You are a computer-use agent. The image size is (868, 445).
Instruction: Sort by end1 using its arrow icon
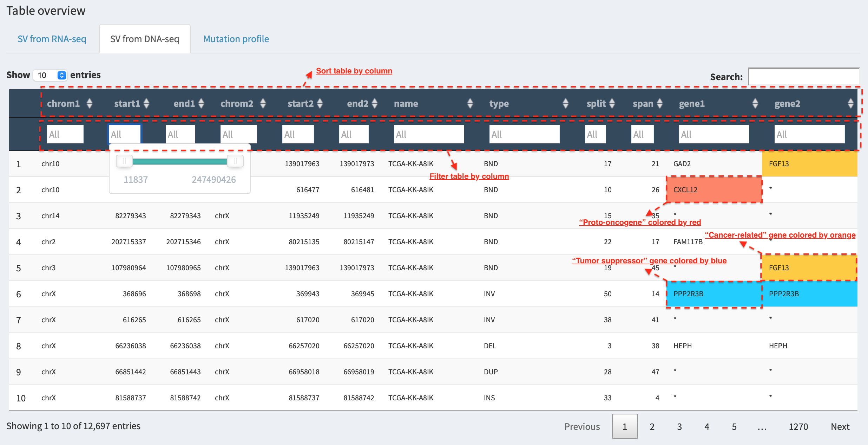click(x=201, y=103)
